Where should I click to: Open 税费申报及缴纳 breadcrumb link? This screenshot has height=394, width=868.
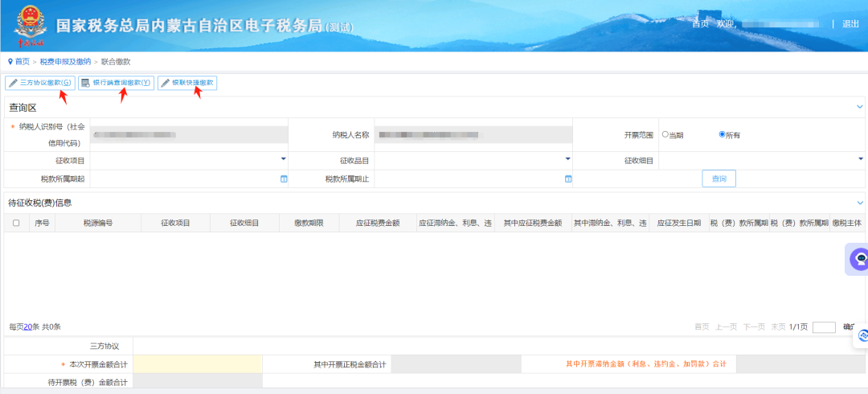(65, 61)
